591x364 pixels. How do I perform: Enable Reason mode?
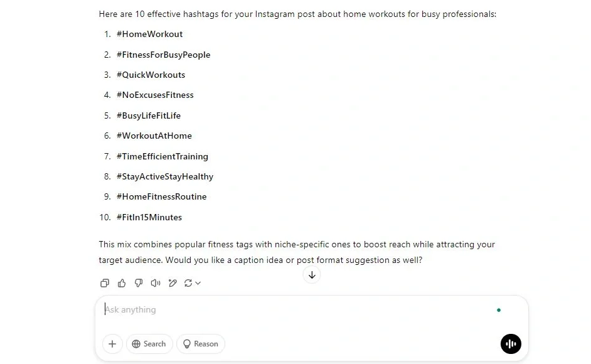pos(200,344)
